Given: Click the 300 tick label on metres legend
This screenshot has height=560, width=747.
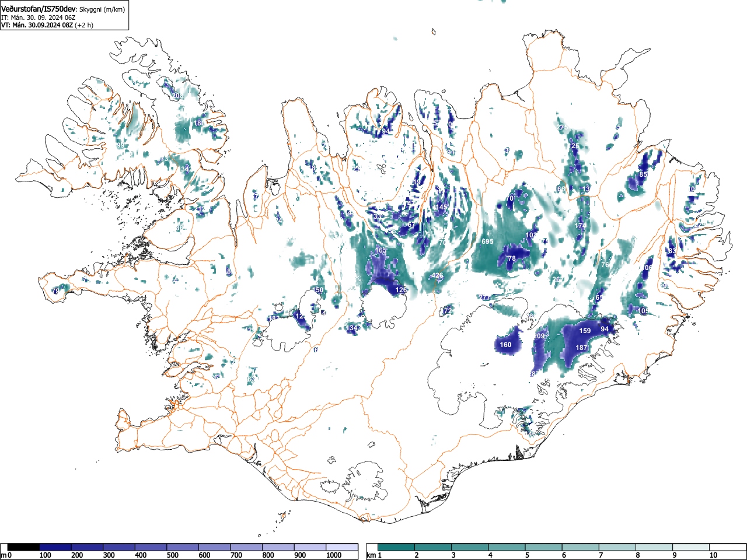Looking at the screenshot, I should pos(109,555).
